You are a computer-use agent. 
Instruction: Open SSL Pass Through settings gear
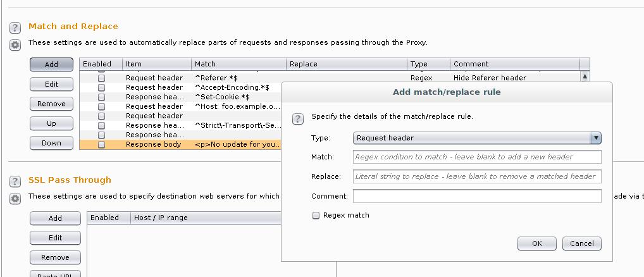(15, 199)
